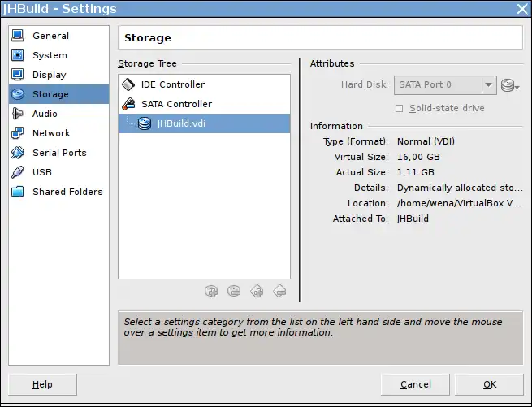
Task: Open the Network settings category
Action: [58, 133]
